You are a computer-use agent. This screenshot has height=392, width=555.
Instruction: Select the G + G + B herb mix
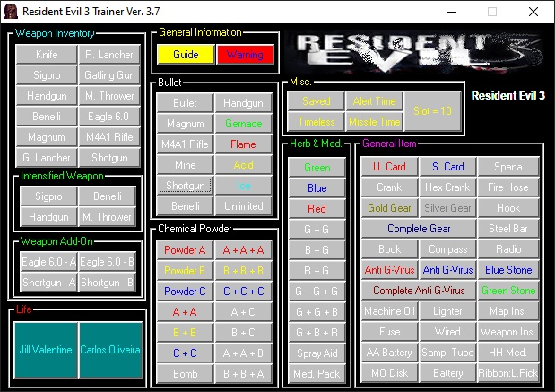click(x=317, y=312)
